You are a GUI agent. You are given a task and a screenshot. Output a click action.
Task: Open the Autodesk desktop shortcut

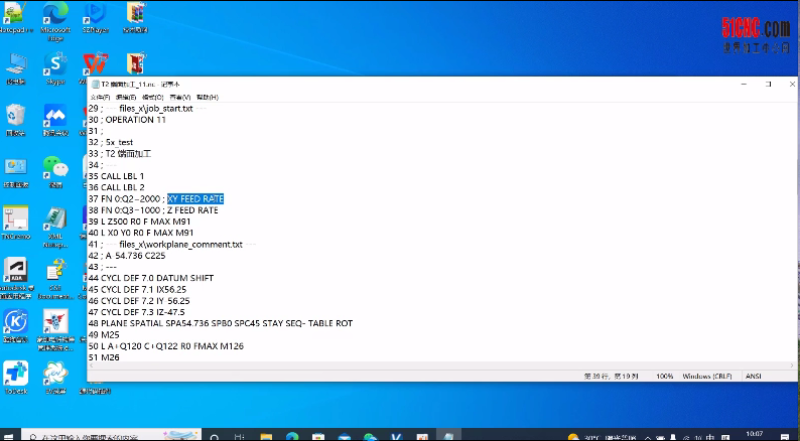click(x=15, y=272)
